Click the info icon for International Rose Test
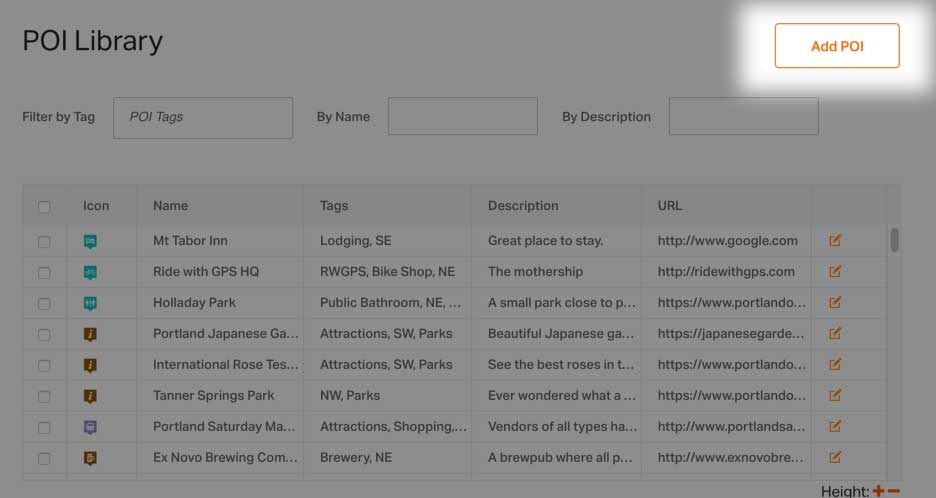 pyautogui.click(x=90, y=365)
